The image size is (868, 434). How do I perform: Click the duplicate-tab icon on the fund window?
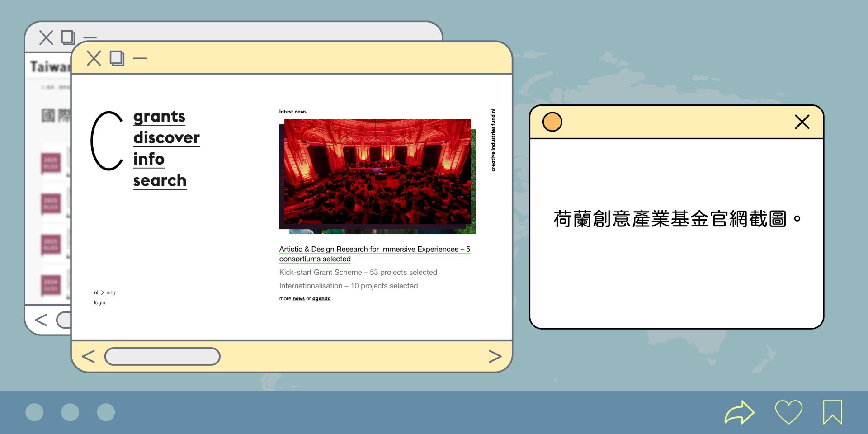coord(116,58)
